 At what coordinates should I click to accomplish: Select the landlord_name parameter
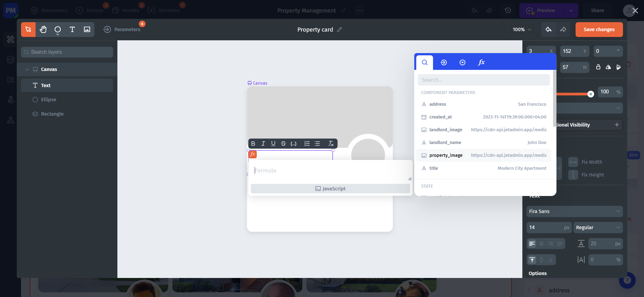483,142
